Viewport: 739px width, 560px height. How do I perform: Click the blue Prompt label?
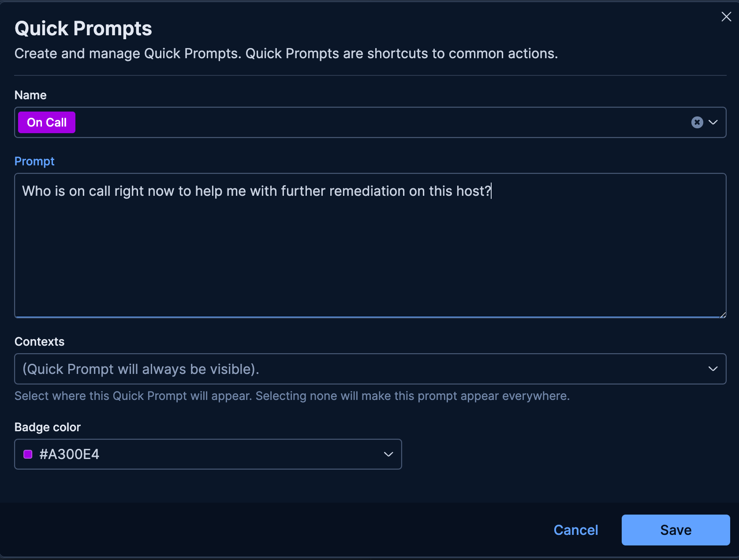tap(34, 161)
